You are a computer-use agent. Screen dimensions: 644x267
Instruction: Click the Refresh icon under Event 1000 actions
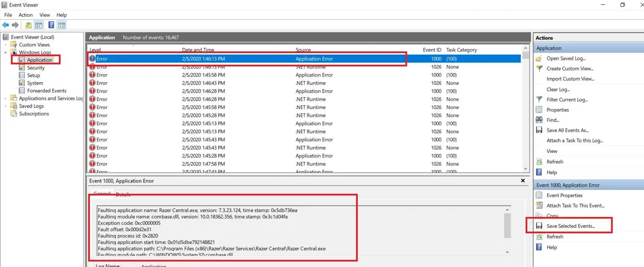click(x=539, y=236)
